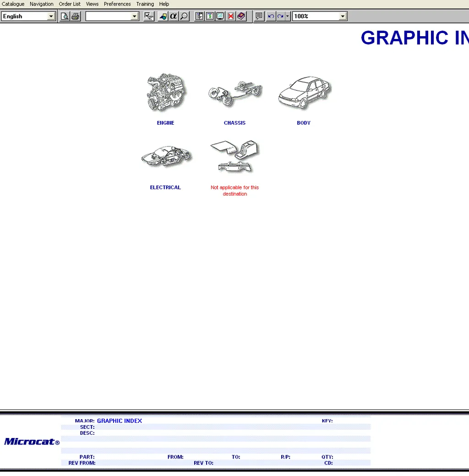Click the trim parts illustration thumbnail
Screen dimensions: 469x476
[x=235, y=156]
